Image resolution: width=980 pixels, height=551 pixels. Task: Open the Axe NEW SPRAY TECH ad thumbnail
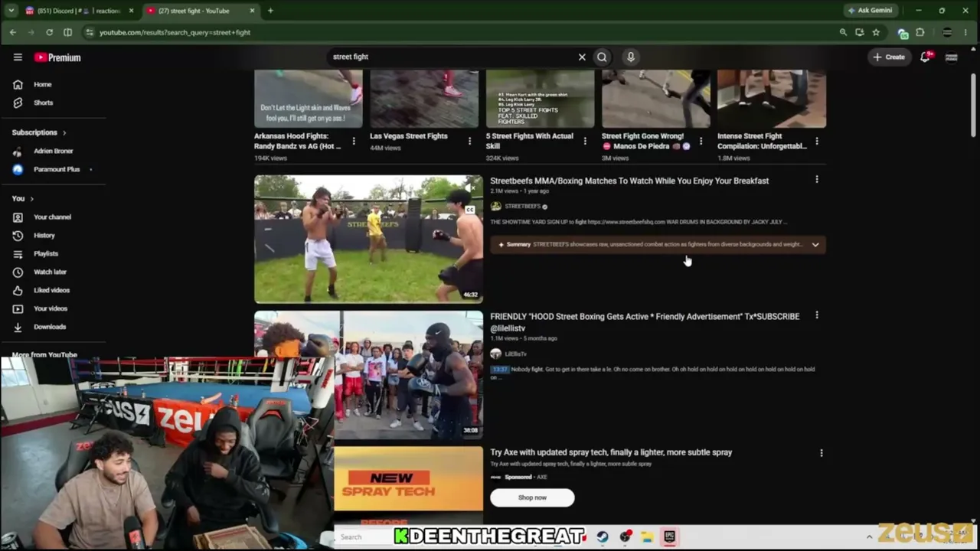coord(408,485)
